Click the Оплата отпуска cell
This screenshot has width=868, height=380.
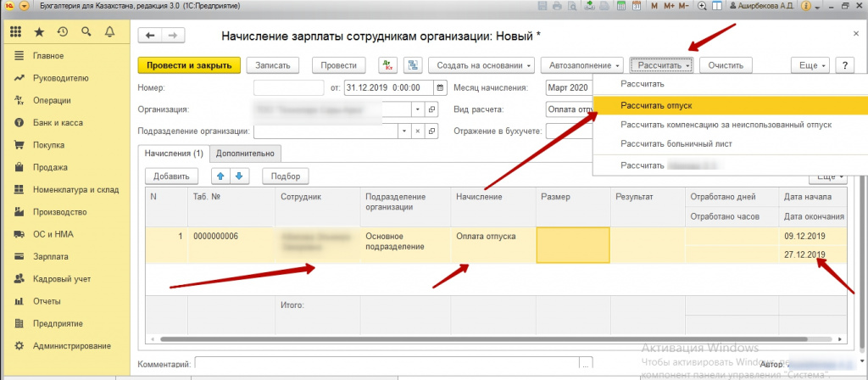(x=492, y=245)
